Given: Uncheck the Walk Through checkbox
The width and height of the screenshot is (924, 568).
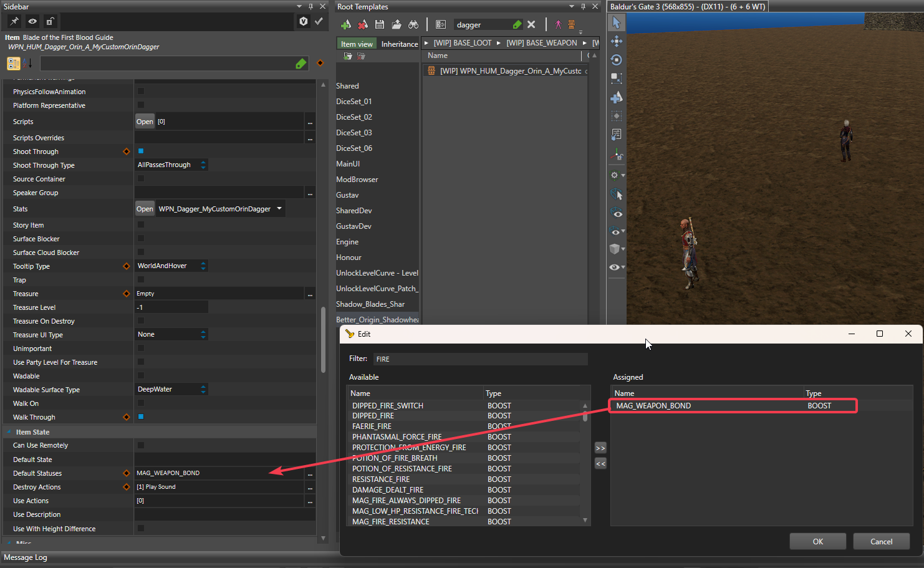Looking at the screenshot, I should click(x=141, y=416).
